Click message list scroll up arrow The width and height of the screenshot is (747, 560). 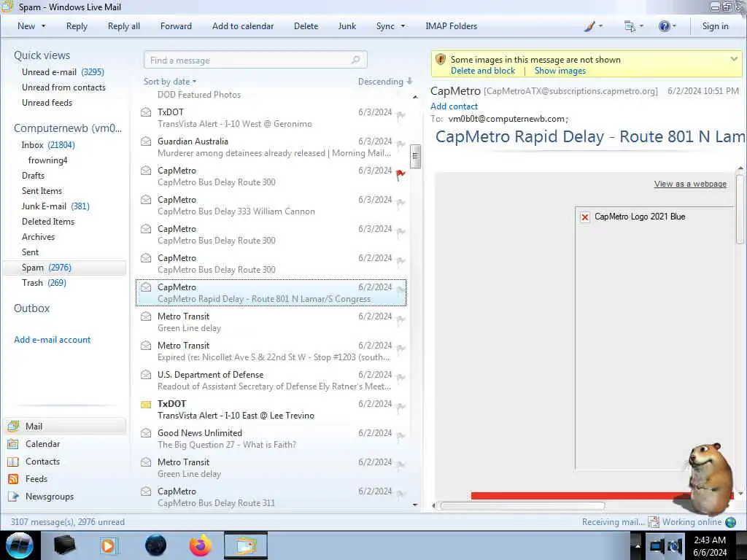[415, 97]
